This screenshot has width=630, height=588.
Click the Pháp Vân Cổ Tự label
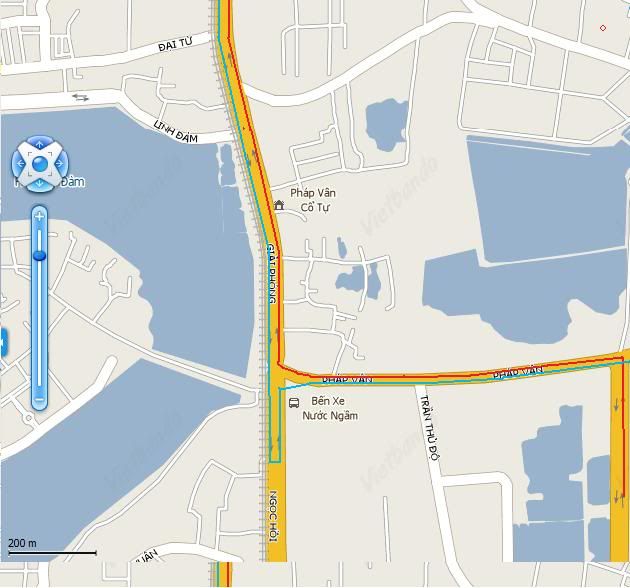click(313, 200)
